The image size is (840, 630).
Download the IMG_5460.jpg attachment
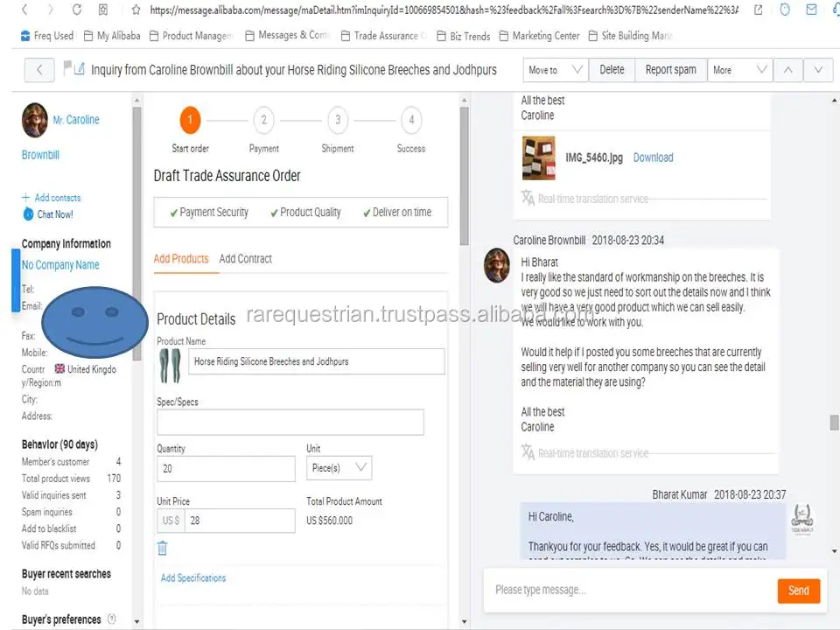tap(653, 157)
